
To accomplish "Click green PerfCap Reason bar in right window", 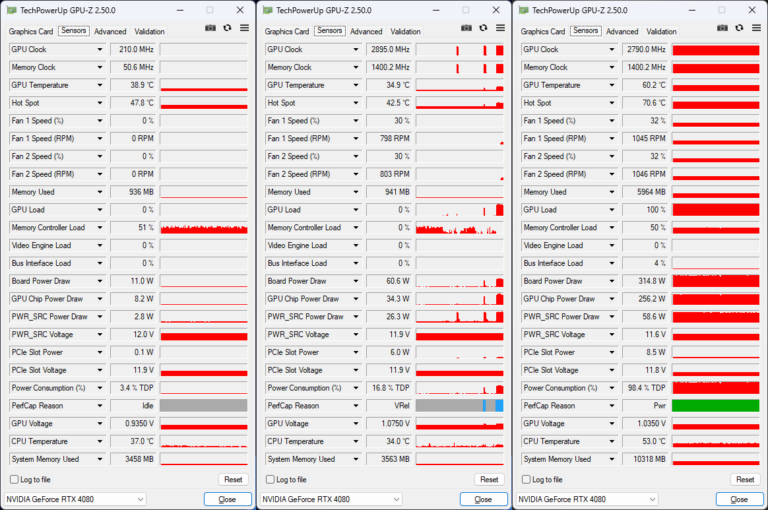I will [x=715, y=406].
